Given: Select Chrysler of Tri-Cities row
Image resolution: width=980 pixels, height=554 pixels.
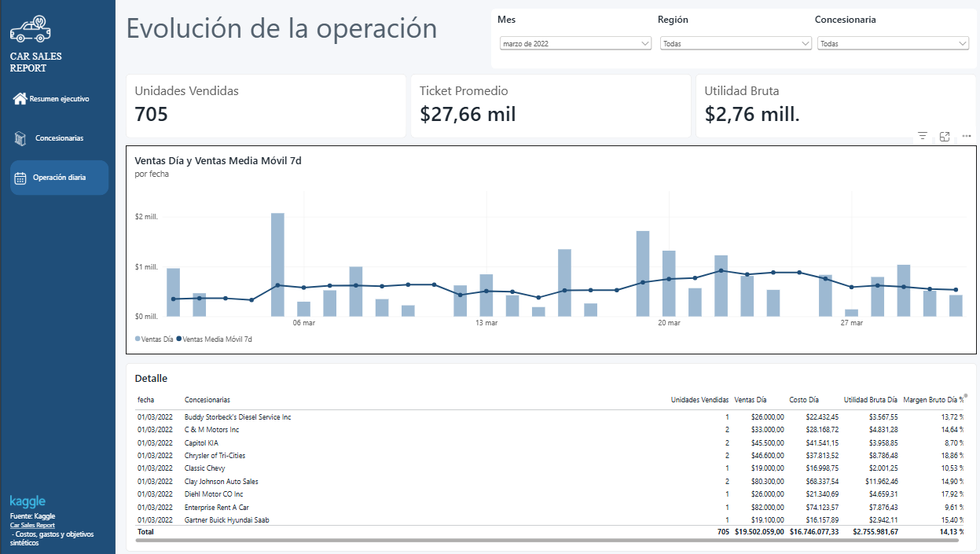Looking at the screenshot, I should click(x=550, y=456).
